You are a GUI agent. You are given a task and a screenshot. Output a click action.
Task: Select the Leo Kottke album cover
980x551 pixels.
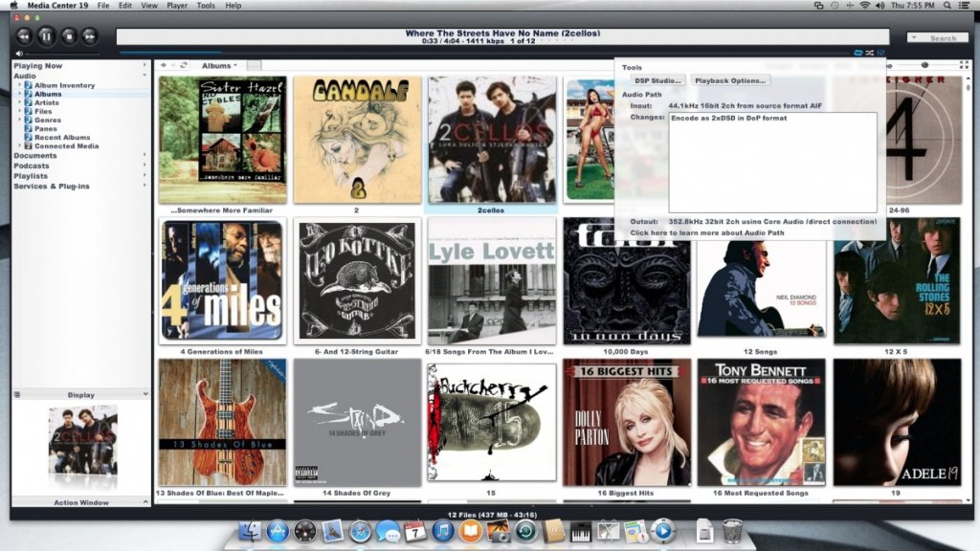coord(358,281)
